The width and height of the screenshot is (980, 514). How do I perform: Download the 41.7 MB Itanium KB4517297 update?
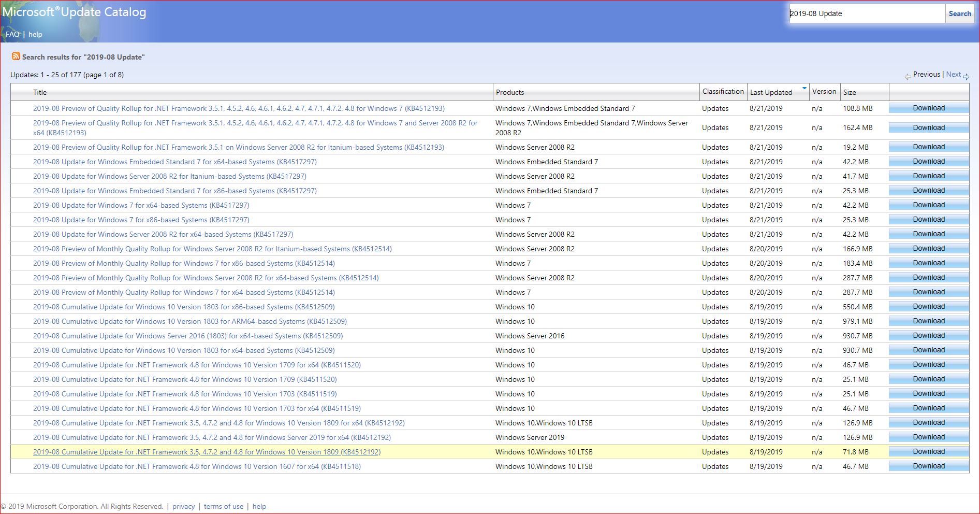929,176
